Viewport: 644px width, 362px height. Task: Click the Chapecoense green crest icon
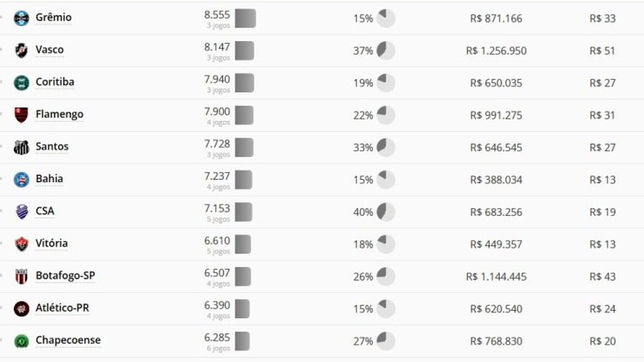(x=21, y=341)
